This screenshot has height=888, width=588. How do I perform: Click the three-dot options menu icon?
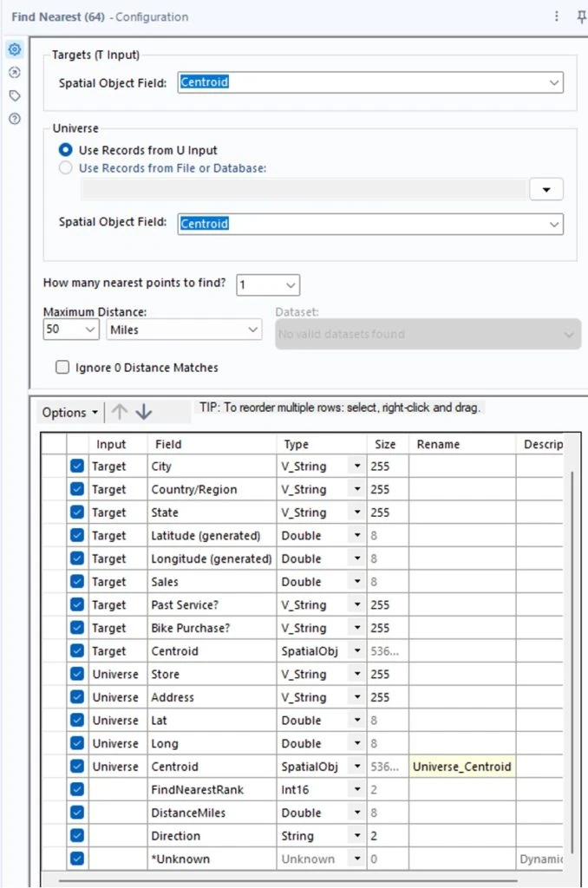(x=556, y=16)
